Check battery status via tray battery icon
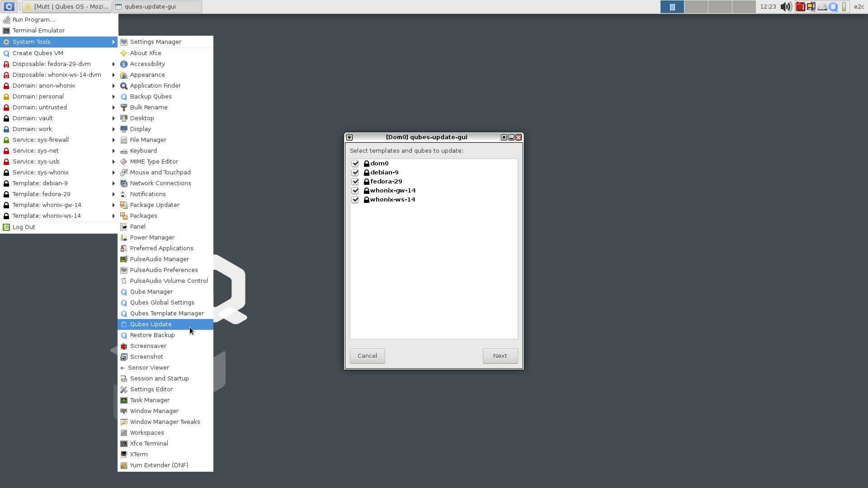 tap(844, 7)
